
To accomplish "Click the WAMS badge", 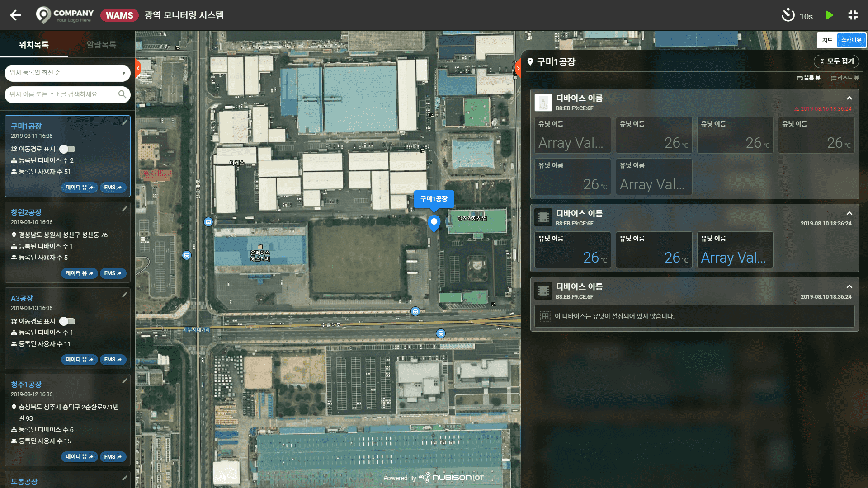I will [119, 15].
